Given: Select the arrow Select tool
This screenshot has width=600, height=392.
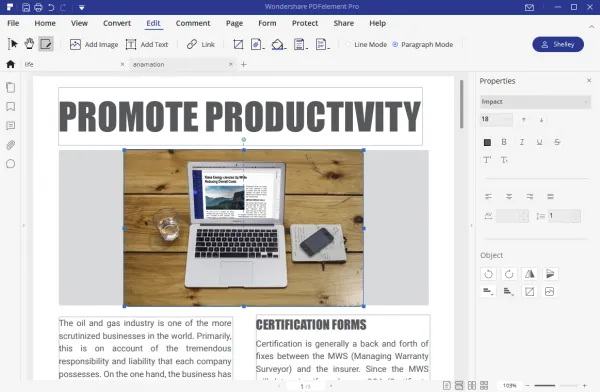Looking at the screenshot, I should coord(13,44).
